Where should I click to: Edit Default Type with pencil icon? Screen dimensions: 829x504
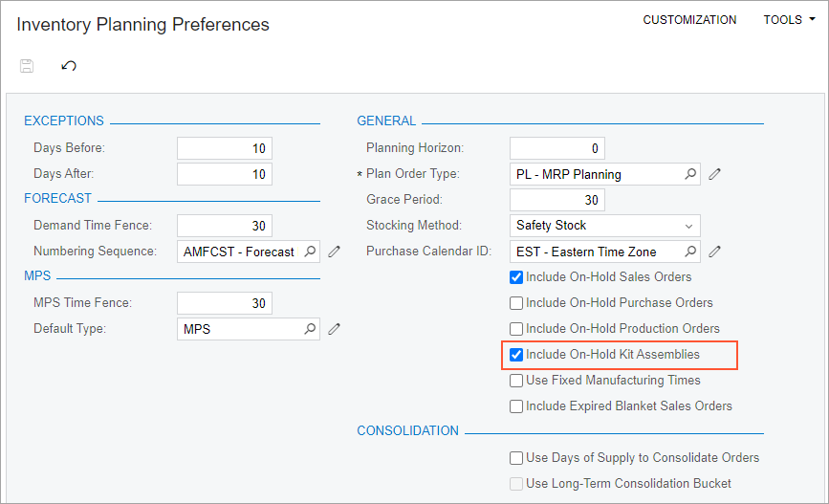(334, 329)
